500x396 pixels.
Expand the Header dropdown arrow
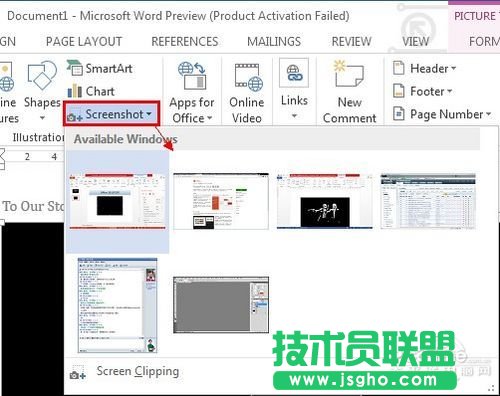(x=453, y=68)
